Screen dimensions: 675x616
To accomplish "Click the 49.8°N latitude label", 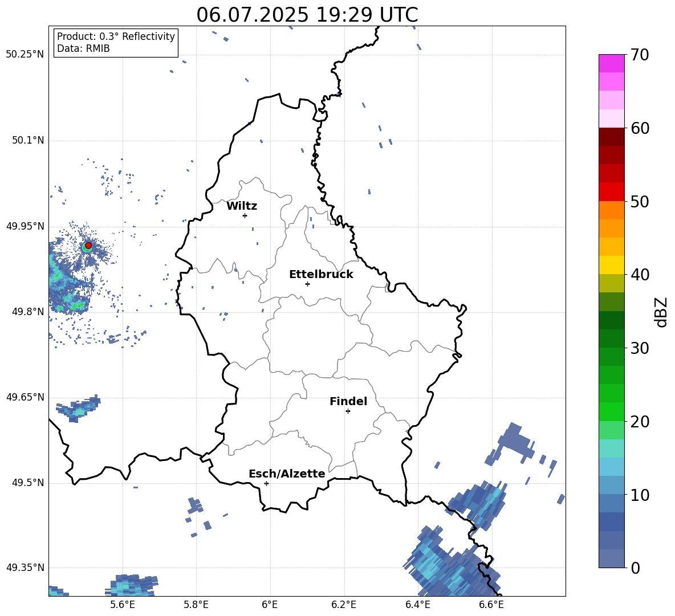I will 28,312.
